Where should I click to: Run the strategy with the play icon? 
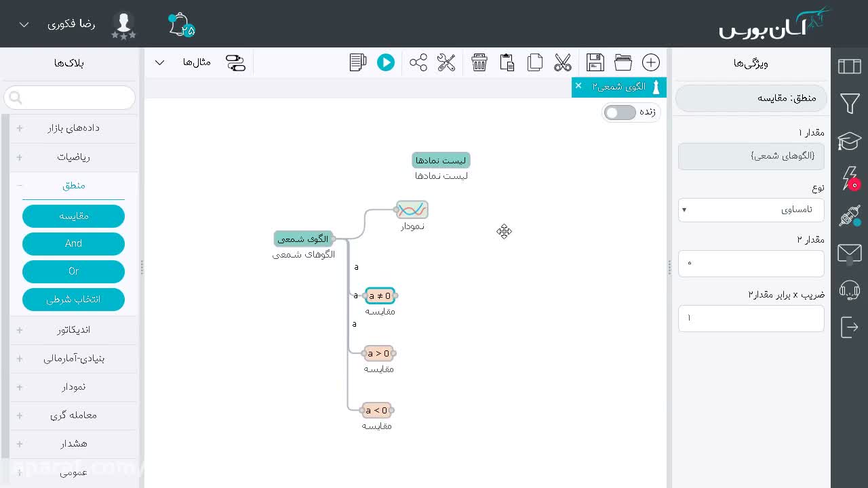(386, 62)
